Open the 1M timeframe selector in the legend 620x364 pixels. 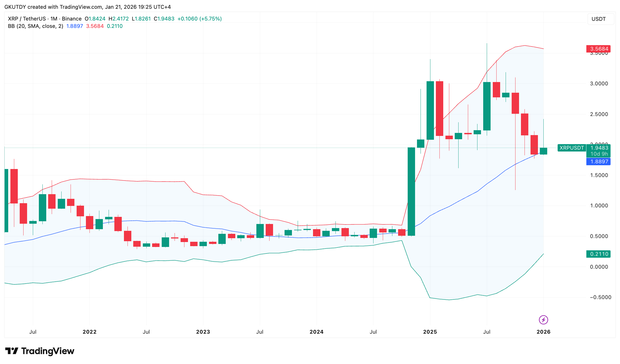54,18
